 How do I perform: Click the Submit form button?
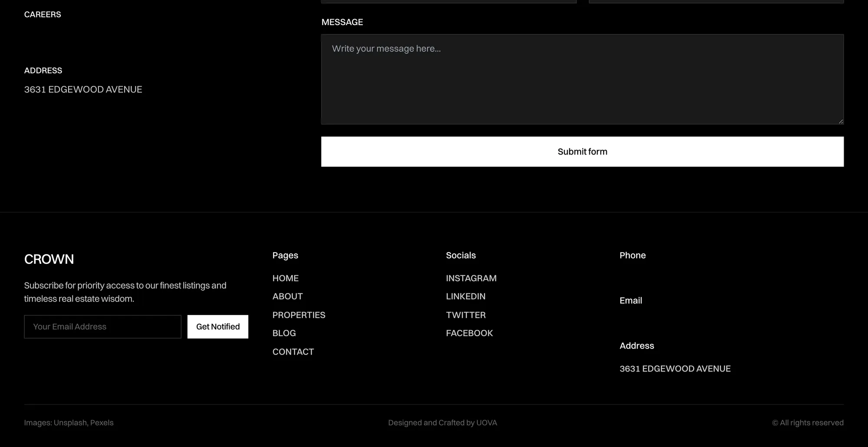[582, 151]
